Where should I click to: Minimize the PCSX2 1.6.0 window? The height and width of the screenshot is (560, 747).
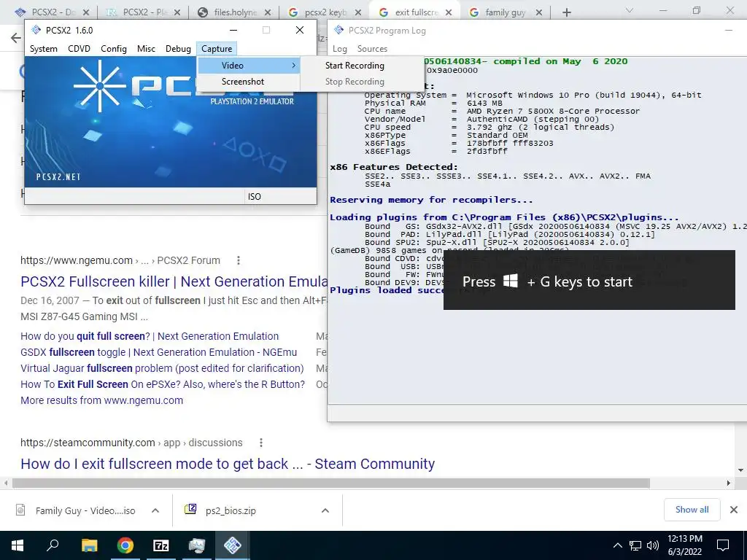[233, 30]
